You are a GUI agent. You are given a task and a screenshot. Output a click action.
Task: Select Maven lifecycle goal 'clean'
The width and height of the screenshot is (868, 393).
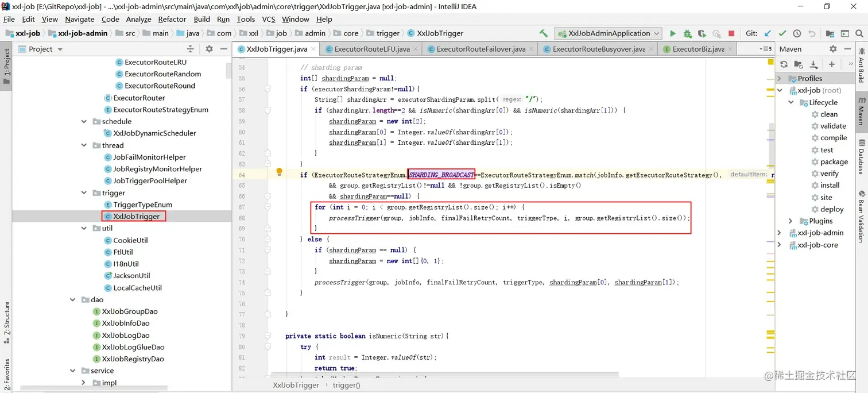tap(829, 114)
